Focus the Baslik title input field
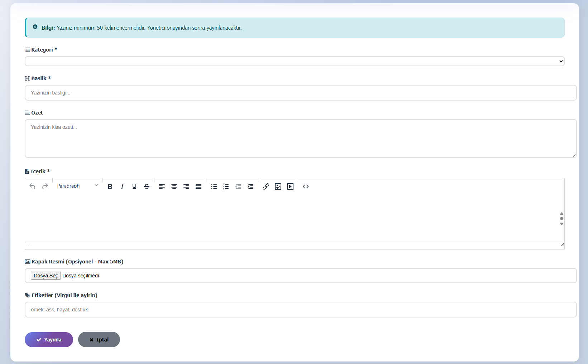 300,93
